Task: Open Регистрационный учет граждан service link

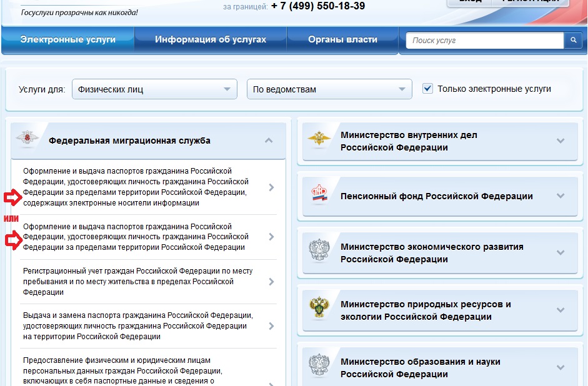Action: 137,282
